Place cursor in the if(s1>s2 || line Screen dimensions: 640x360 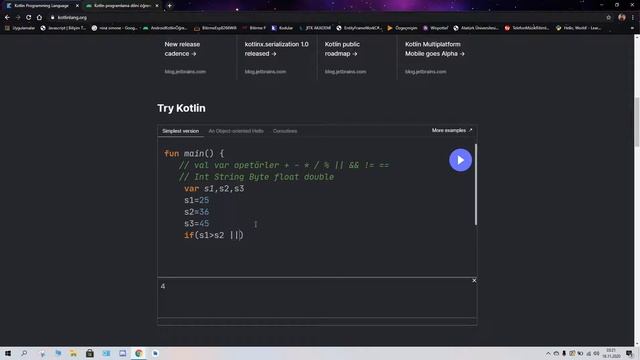213,235
